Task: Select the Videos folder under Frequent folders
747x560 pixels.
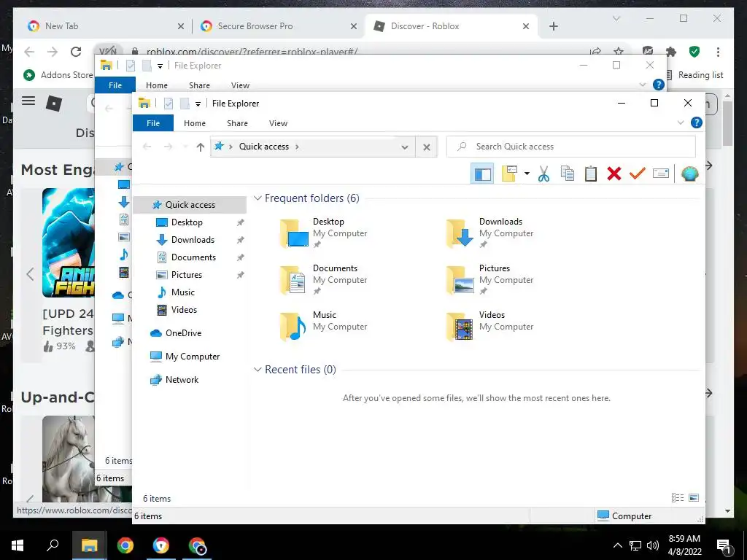Action: [491, 326]
